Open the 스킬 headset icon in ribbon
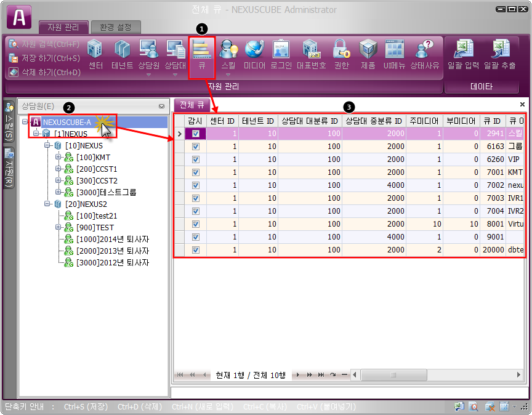Image resolution: width=532 pixels, height=415 pixels. (228, 54)
